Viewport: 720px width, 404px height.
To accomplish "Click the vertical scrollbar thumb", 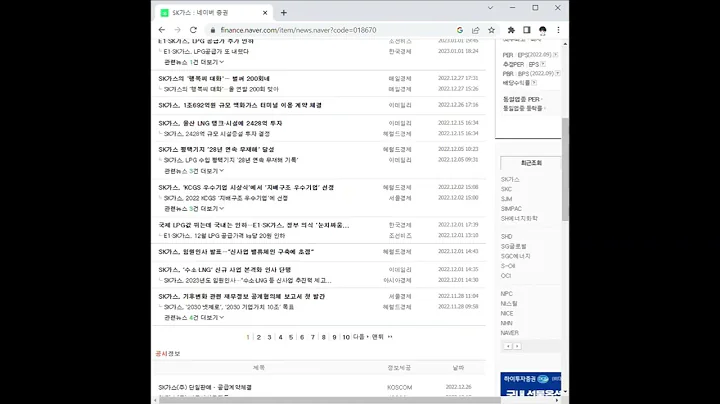I will click(565, 169).
